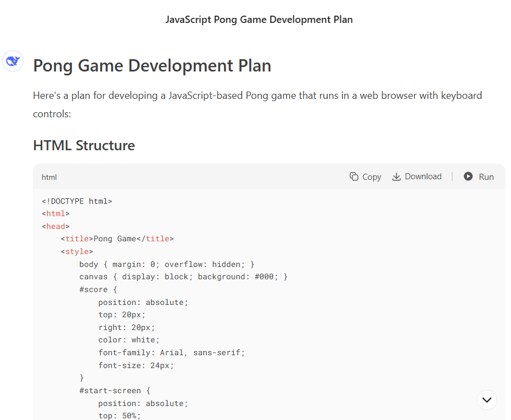Click the canvas display block CSS line

[183, 276]
